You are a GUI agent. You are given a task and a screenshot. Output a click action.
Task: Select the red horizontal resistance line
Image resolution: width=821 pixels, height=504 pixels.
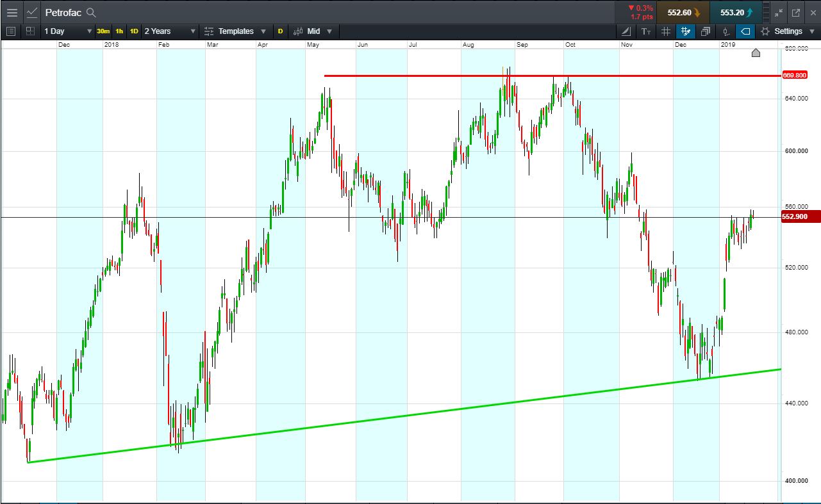[x=551, y=76]
